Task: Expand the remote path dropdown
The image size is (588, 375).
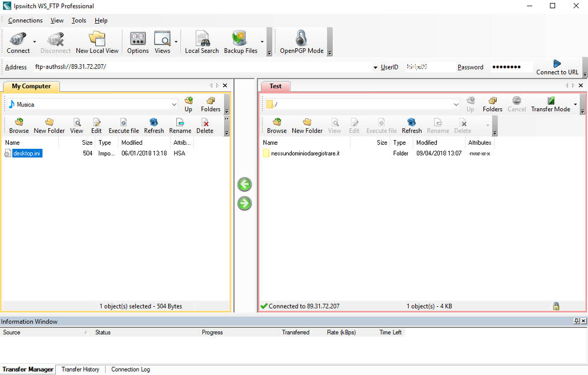Action: (456, 104)
